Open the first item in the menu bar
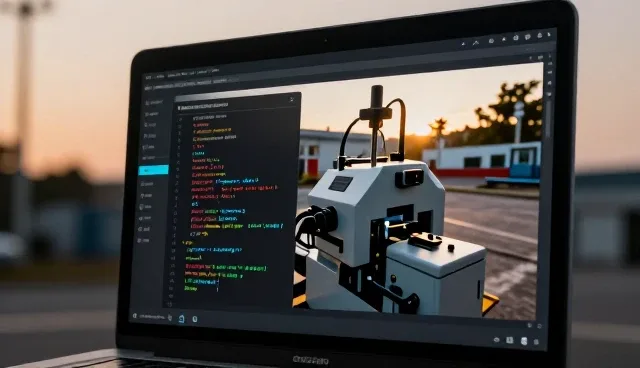The image size is (640, 368). point(149,77)
